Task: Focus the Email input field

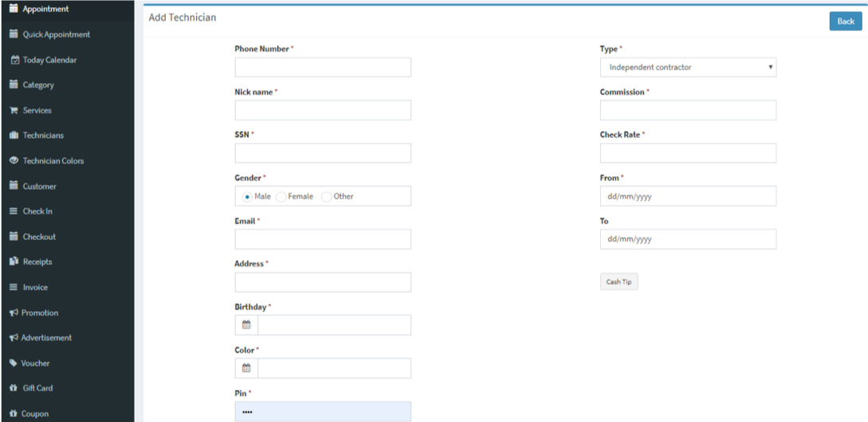Action: (x=323, y=239)
